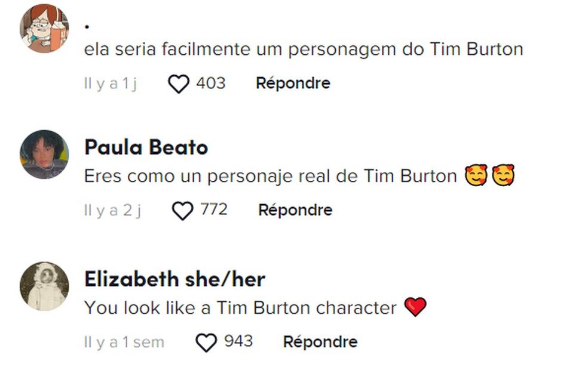Click the "Il y a 1 j" timestamp

point(111,84)
